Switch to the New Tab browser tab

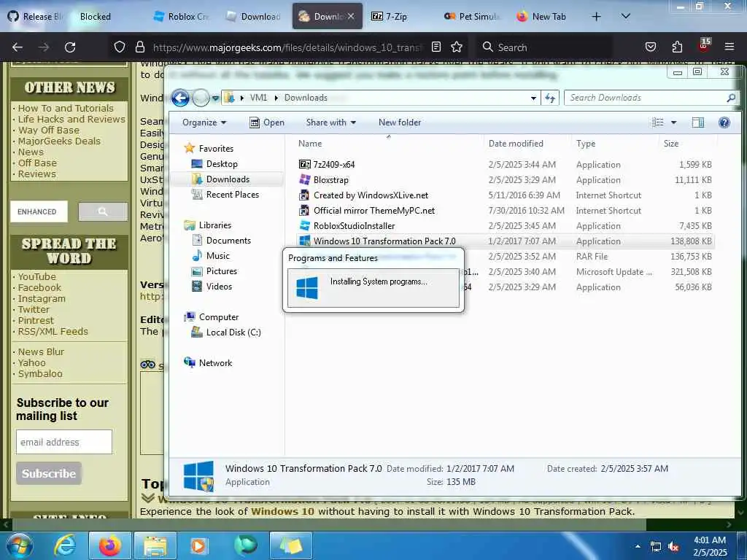click(x=542, y=17)
